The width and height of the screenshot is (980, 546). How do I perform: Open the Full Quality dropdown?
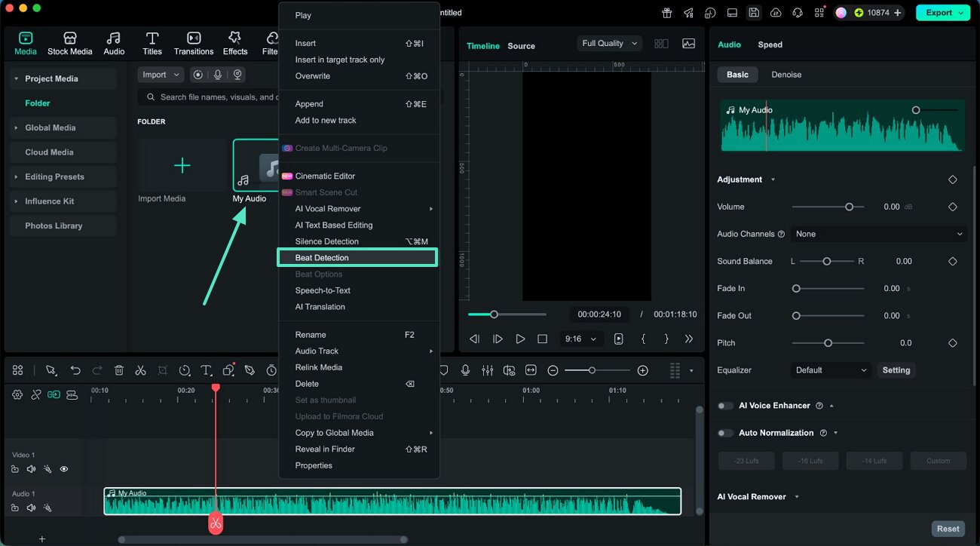tap(610, 44)
